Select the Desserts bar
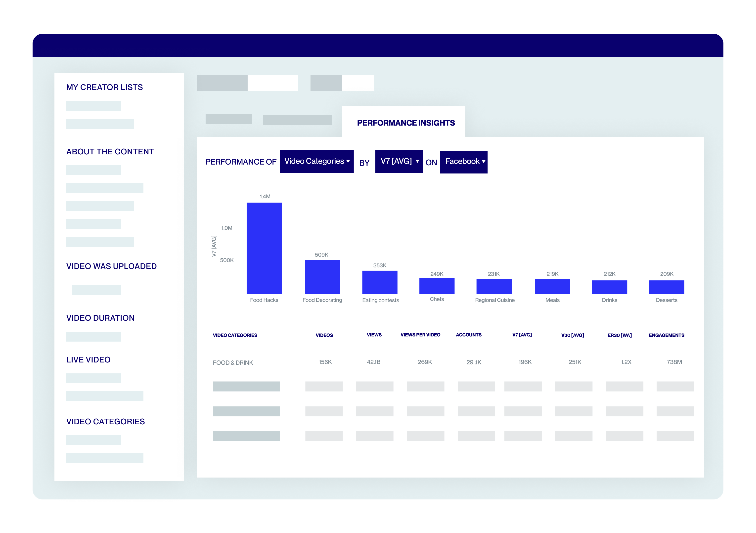Viewport: 756px width, 533px height. pyautogui.click(x=667, y=287)
